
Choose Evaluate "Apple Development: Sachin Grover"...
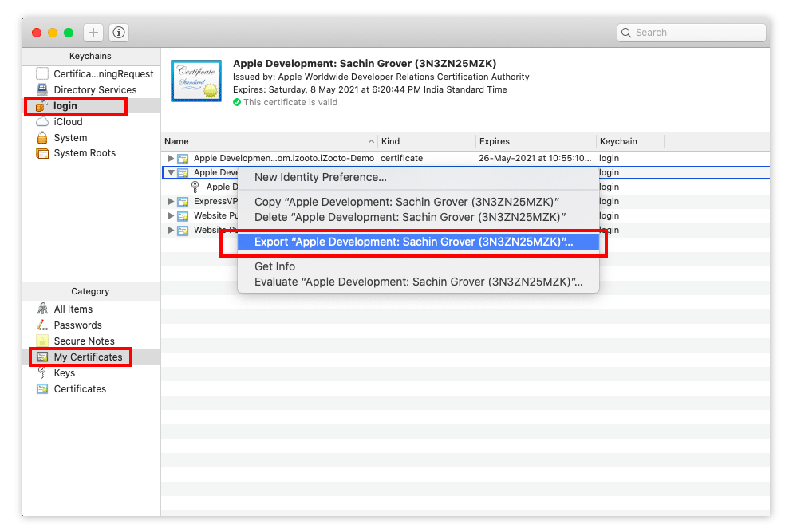point(418,282)
